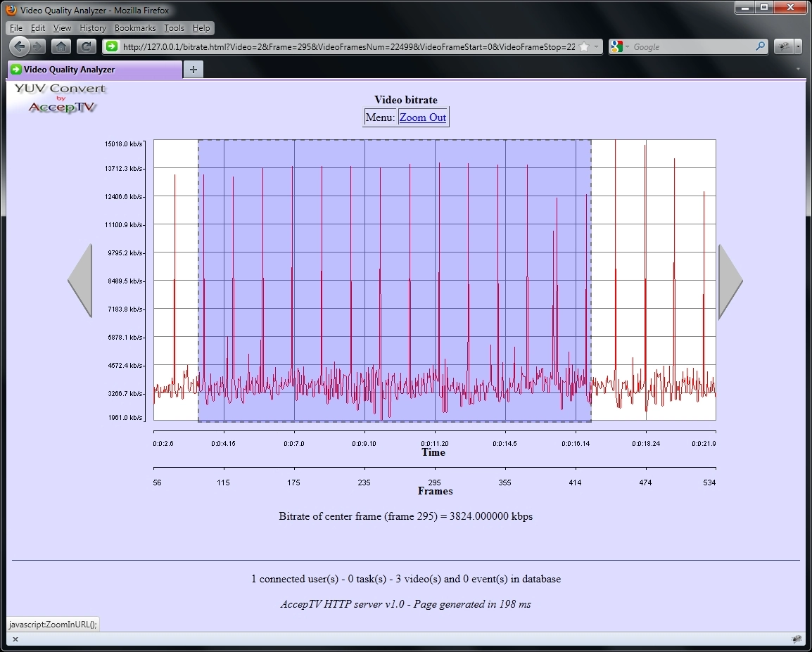Close the status bar with the x button
812x652 pixels.
[15, 639]
